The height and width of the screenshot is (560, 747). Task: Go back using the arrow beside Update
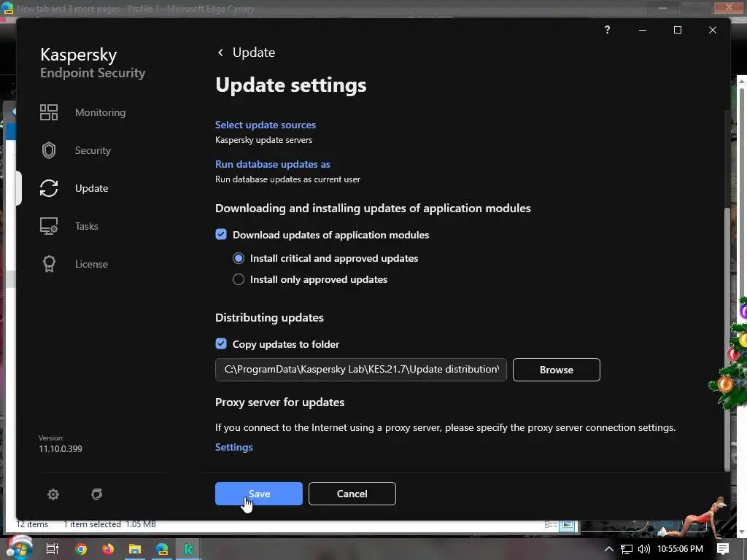click(x=220, y=52)
